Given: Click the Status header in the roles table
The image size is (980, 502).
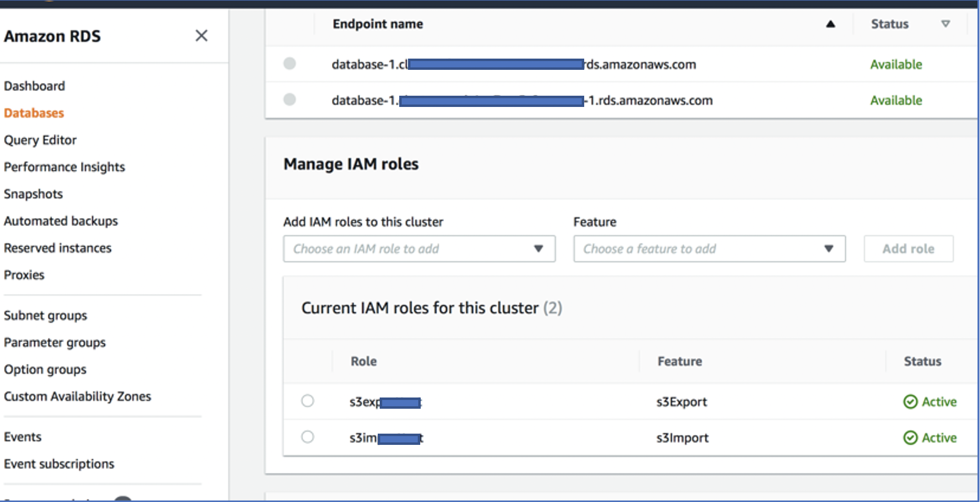Looking at the screenshot, I should tap(922, 361).
